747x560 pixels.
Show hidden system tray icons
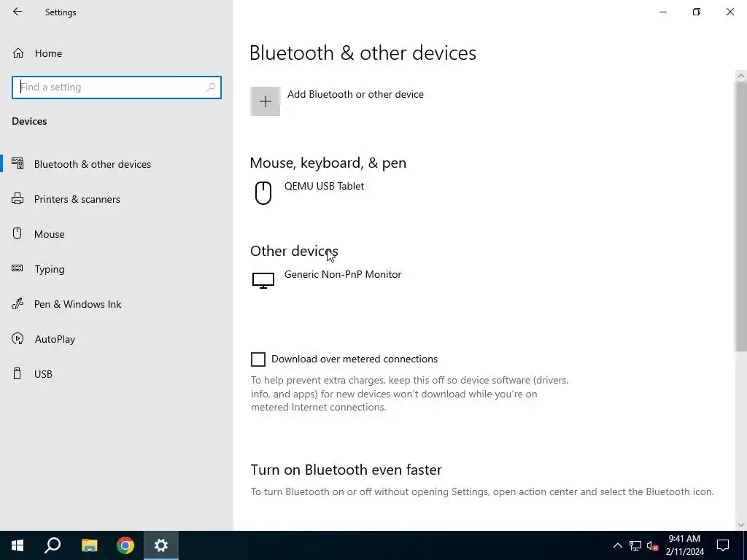pyautogui.click(x=617, y=545)
